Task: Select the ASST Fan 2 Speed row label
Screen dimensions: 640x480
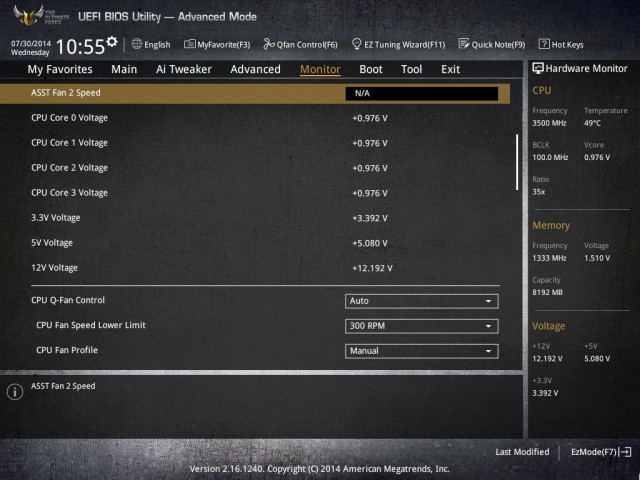Action: click(66, 93)
